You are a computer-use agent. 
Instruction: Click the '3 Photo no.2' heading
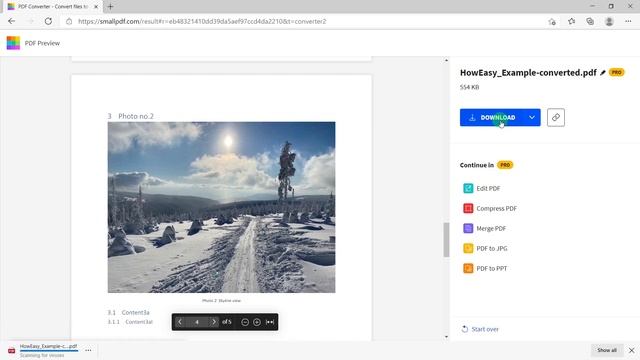[131, 116]
